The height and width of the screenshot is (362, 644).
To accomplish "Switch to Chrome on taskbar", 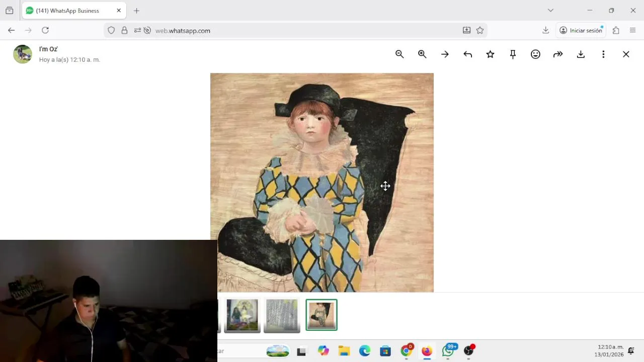I will [x=406, y=350].
